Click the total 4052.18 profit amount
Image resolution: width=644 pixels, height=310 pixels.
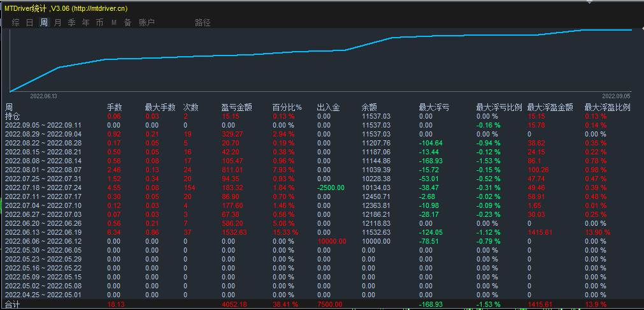pyautogui.click(x=234, y=305)
